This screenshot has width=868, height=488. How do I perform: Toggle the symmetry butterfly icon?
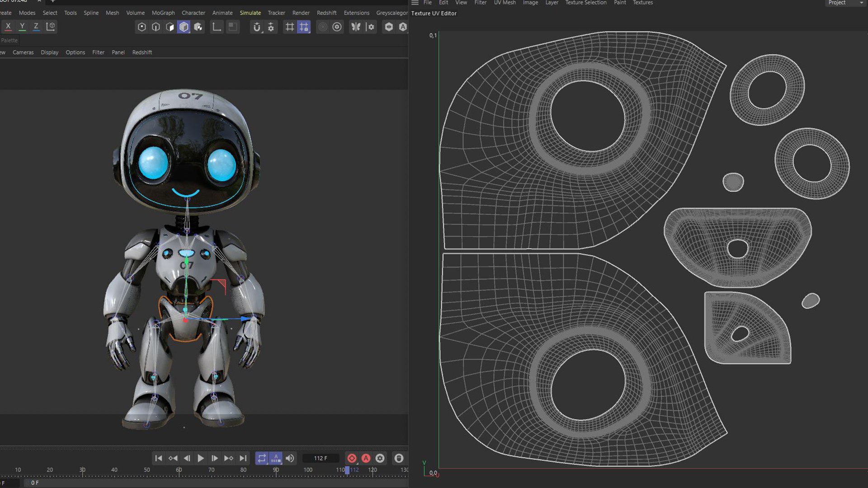click(356, 27)
